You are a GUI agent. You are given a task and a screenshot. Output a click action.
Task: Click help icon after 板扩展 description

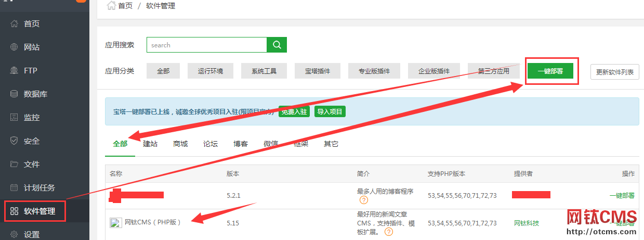(389, 232)
